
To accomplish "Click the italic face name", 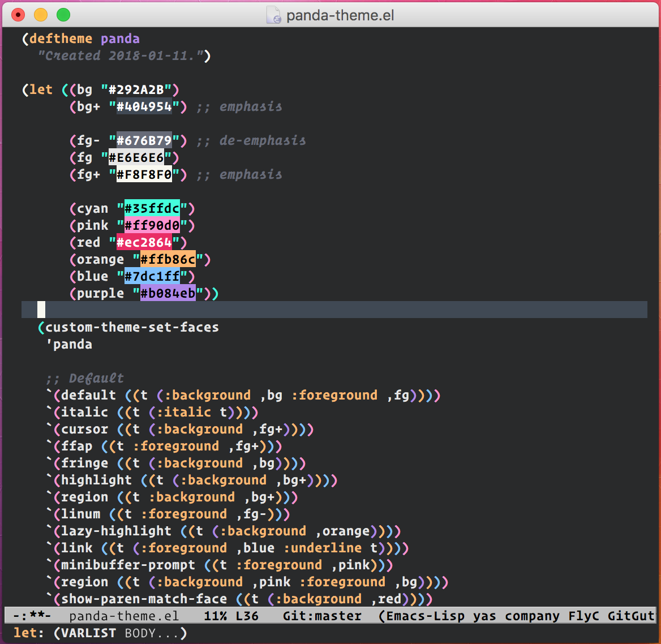I will point(85,412).
